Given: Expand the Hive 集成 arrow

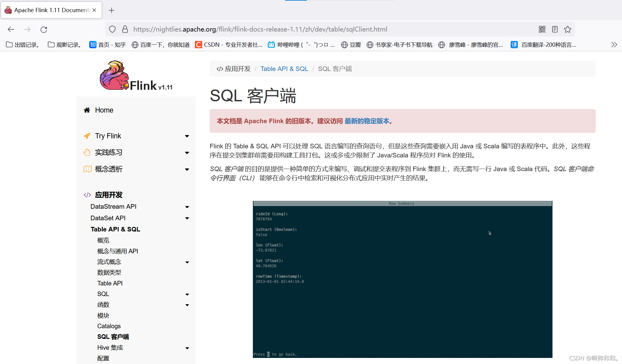Looking at the screenshot, I should 187,348.
